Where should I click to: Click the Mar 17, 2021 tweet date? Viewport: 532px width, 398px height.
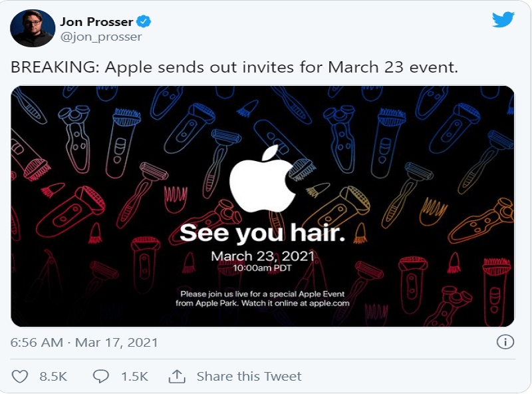pos(116,343)
